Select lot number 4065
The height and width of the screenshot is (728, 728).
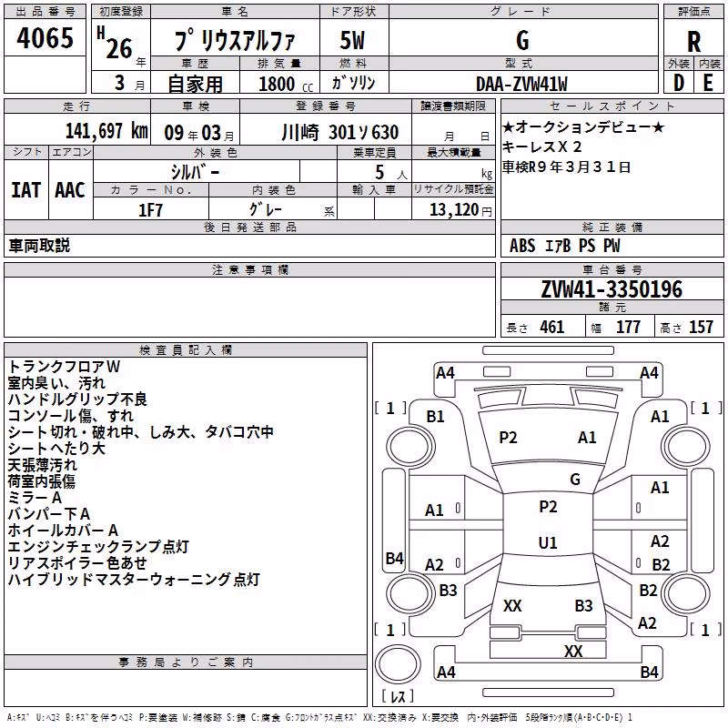tap(45, 38)
